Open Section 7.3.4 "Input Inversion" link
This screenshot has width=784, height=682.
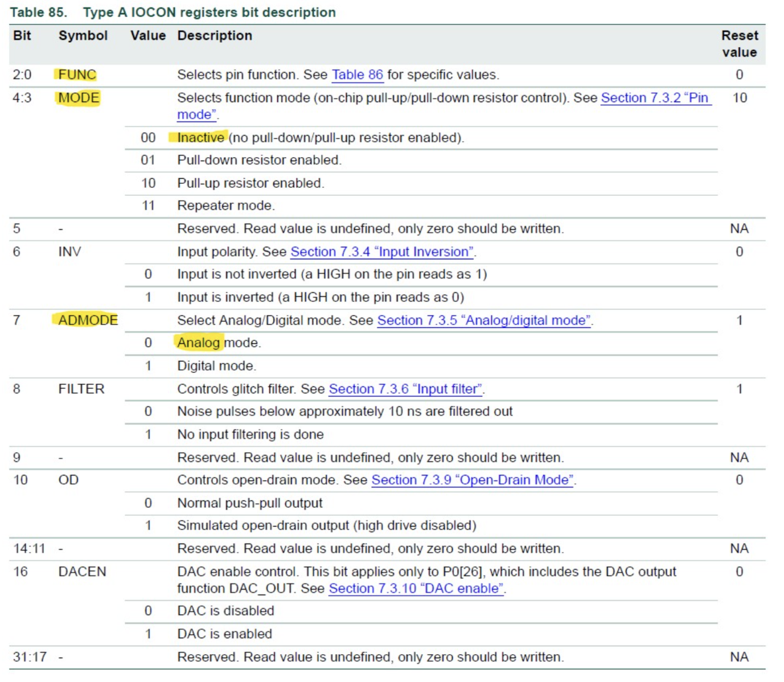[x=383, y=252]
